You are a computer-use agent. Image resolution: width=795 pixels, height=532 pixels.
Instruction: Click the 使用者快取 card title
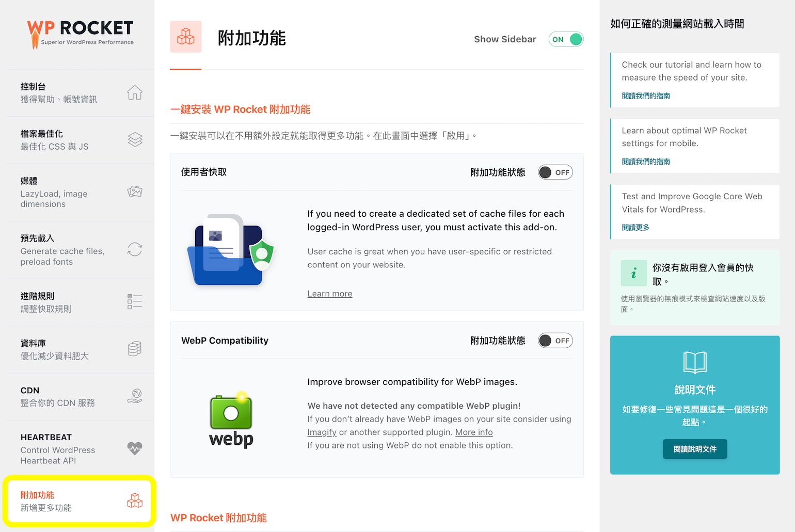click(x=204, y=172)
